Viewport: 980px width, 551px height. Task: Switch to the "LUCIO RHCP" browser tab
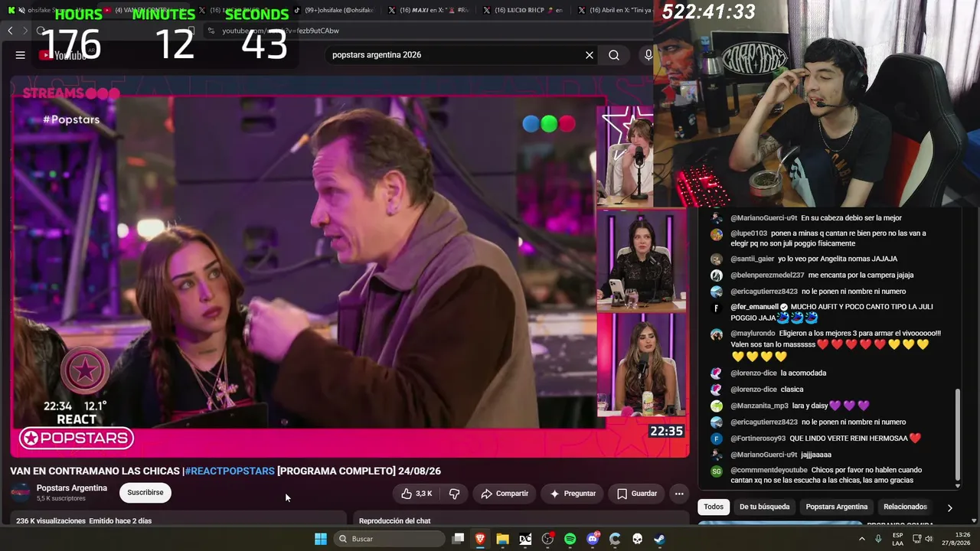point(524,11)
